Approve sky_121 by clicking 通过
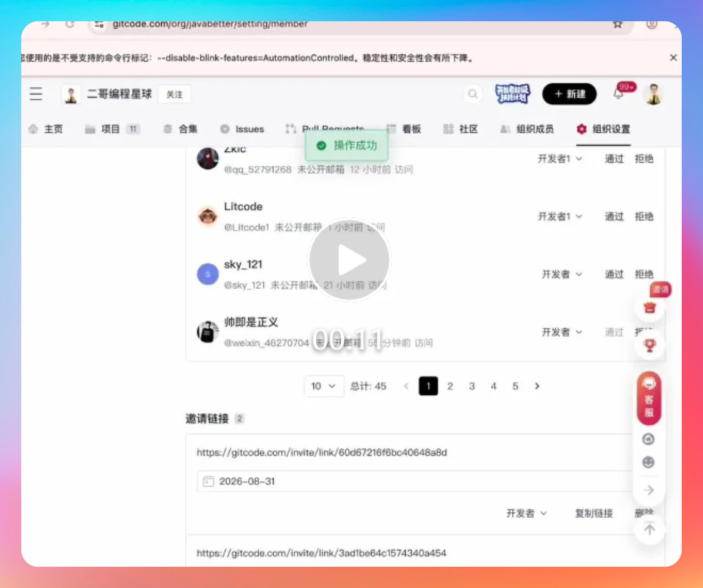703x588 pixels. click(614, 274)
